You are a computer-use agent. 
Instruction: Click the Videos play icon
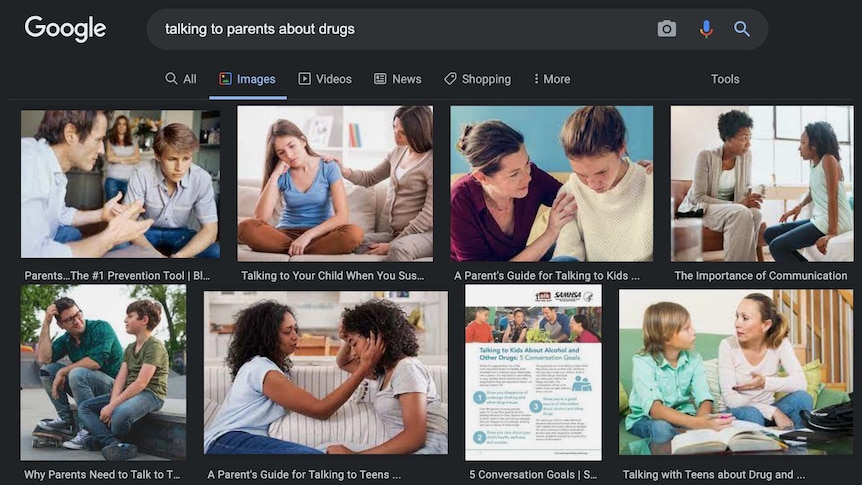coord(304,79)
